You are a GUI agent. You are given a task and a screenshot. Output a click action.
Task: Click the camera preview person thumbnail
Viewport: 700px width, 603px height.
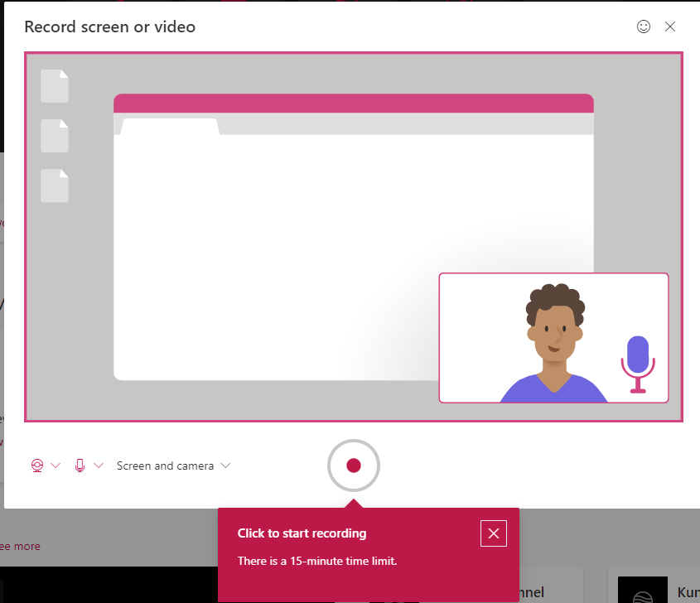[x=553, y=338]
